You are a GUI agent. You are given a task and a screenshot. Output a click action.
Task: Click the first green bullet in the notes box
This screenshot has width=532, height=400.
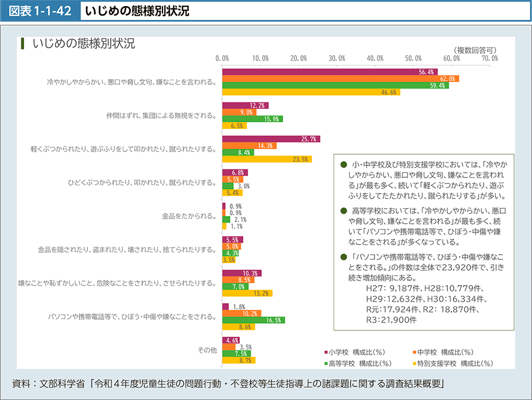(344, 164)
